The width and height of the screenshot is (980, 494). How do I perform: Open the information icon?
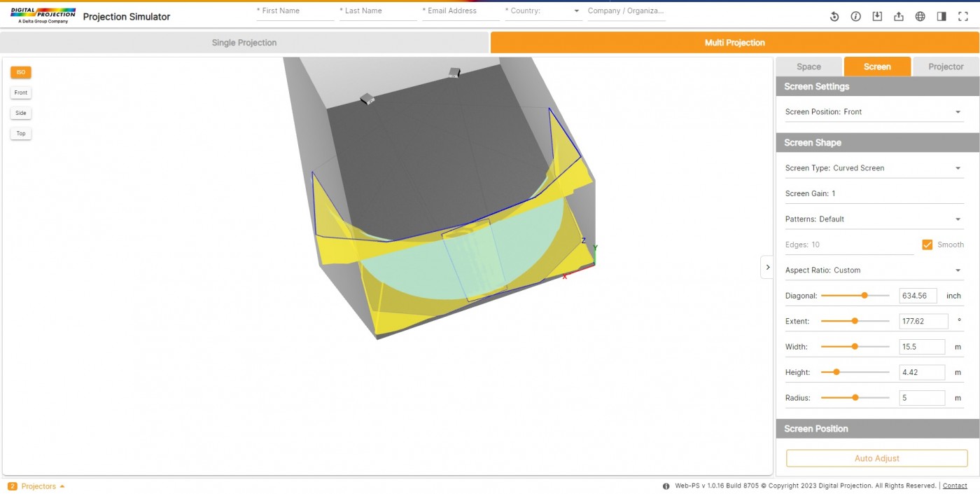click(x=856, y=17)
